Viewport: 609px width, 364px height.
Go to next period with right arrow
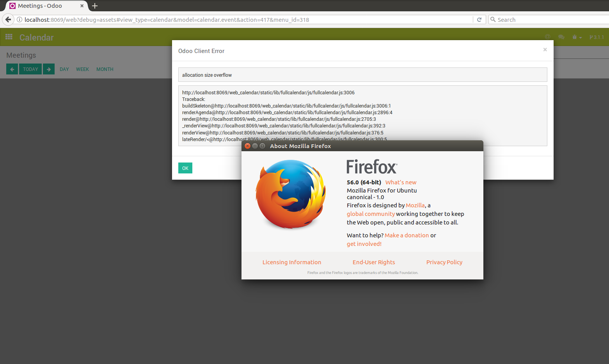tap(48, 69)
